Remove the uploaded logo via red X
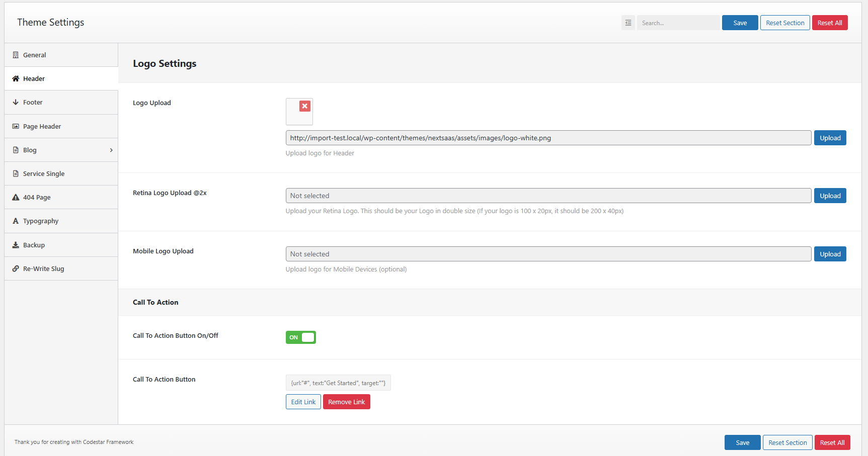 (304, 106)
